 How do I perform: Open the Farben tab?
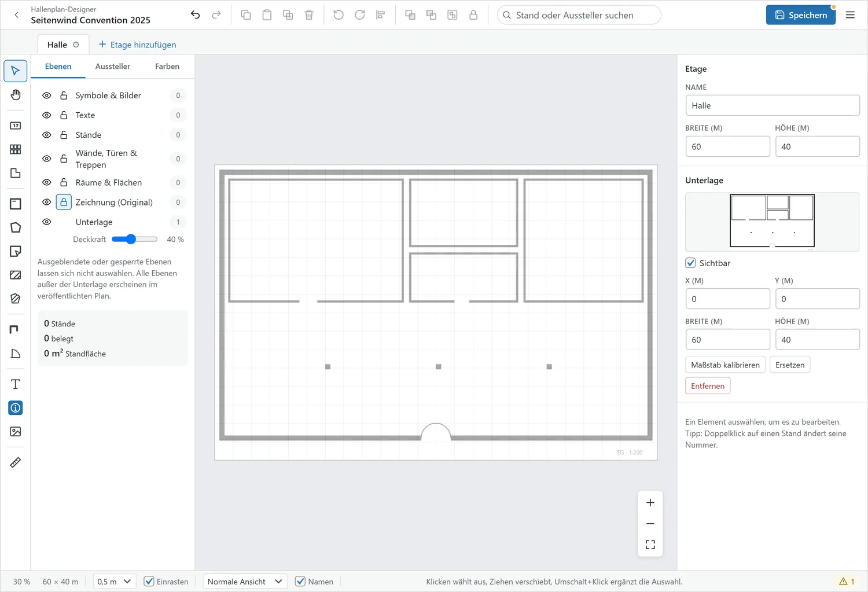click(167, 67)
